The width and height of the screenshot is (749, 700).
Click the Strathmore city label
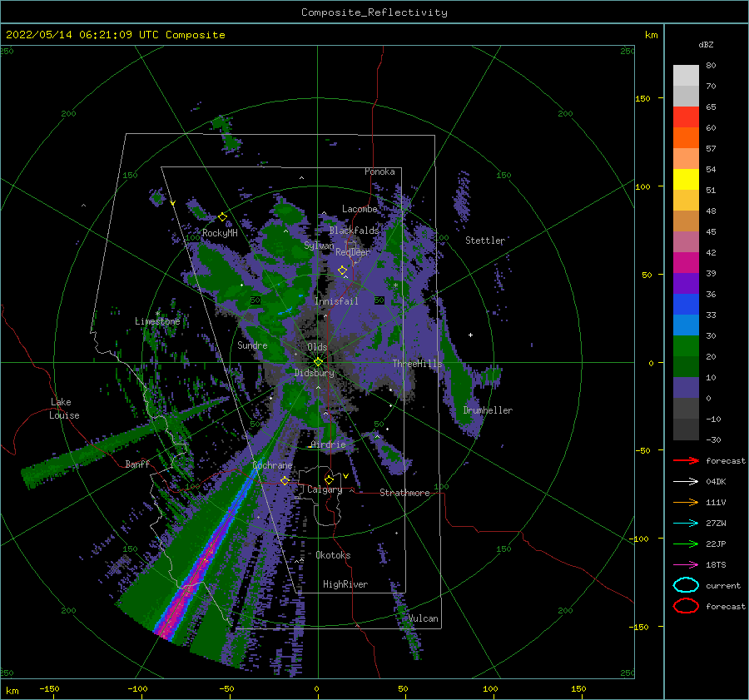point(404,493)
